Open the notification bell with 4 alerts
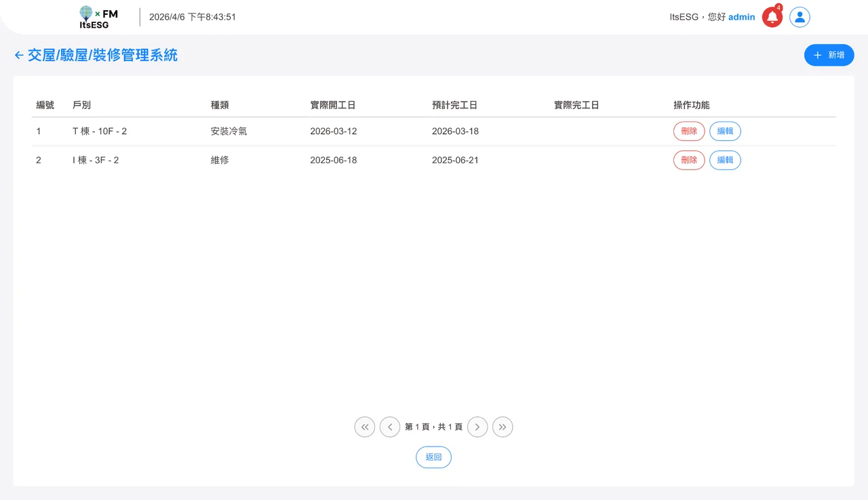Viewport: 868px width, 500px height. tap(772, 17)
